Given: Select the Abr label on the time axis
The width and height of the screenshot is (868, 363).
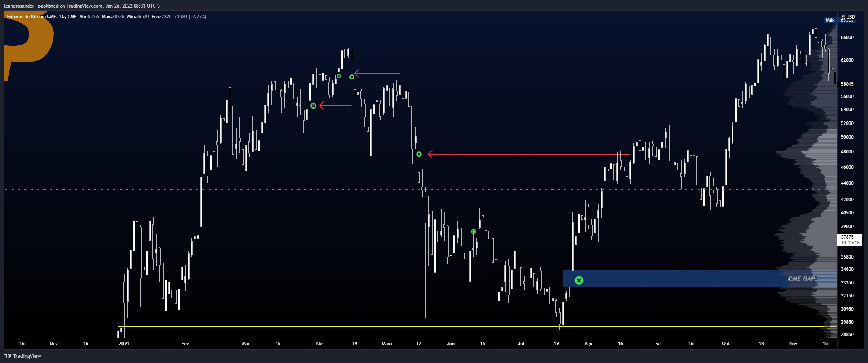Looking at the screenshot, I should pos(320,344).
